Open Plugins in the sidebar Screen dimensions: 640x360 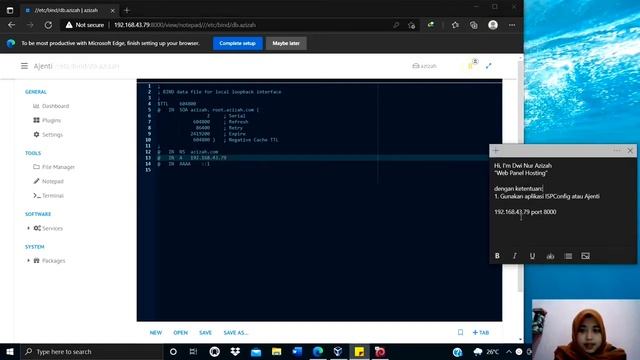pyautogui.click(x=47, y=120)
